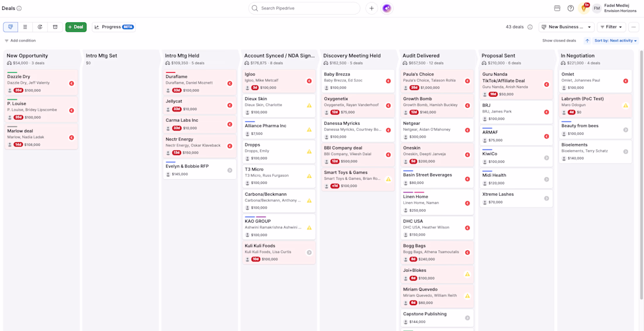The image size is (644, 331).
Task: Open Sort by: Next activity dropdown
Action: pos(615,40)
